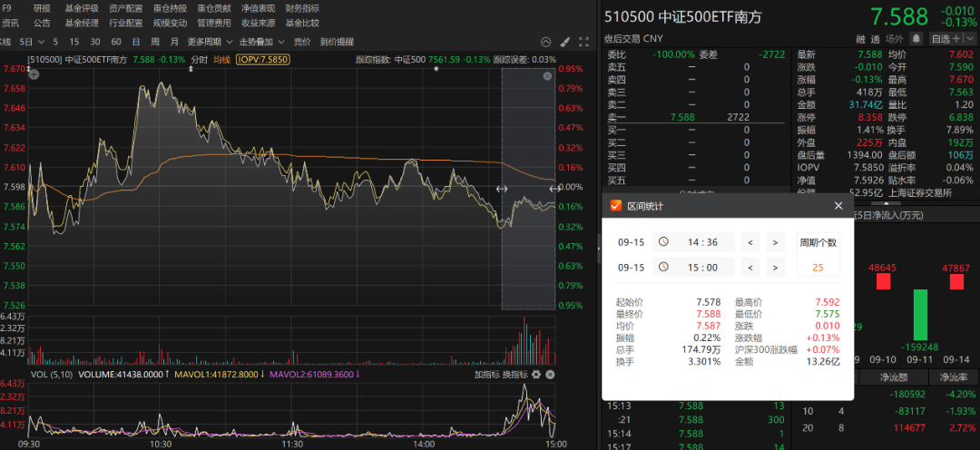Close the 区间统计 dialog

[838, 206]
